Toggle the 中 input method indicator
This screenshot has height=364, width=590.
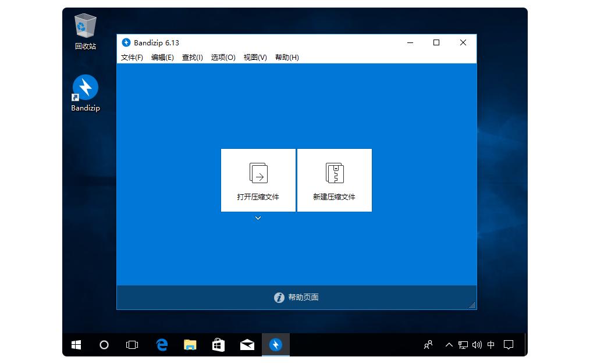492,344
